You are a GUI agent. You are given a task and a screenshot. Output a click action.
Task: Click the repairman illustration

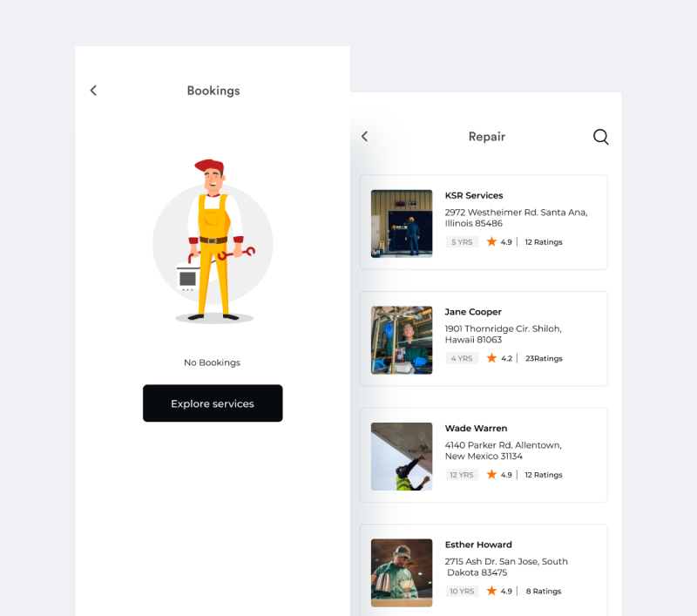coord(213,240)
